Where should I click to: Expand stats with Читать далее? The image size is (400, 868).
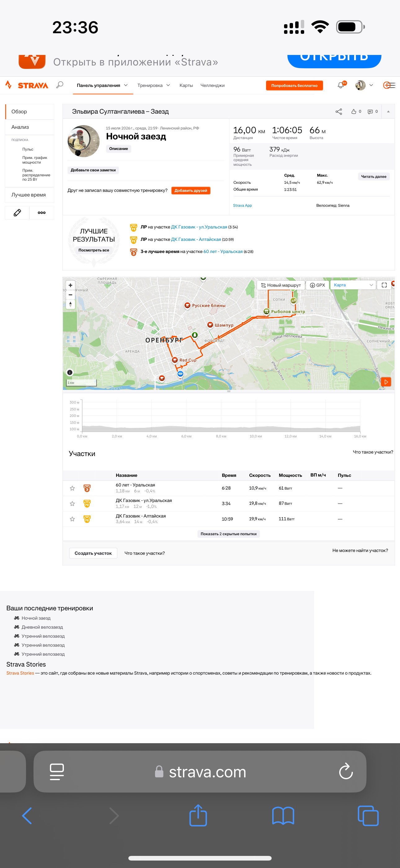(374, 177)
